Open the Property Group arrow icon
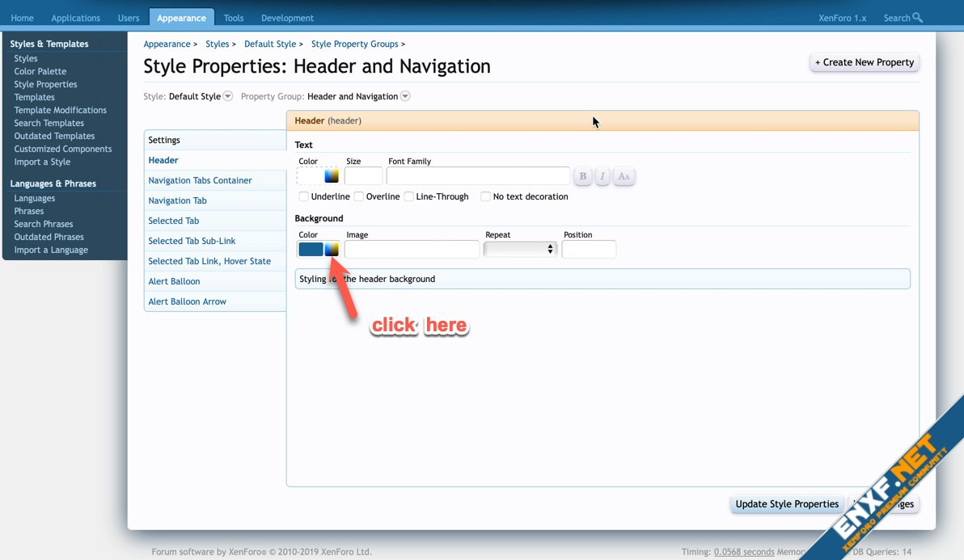964x560 pixels. [405, 96]
